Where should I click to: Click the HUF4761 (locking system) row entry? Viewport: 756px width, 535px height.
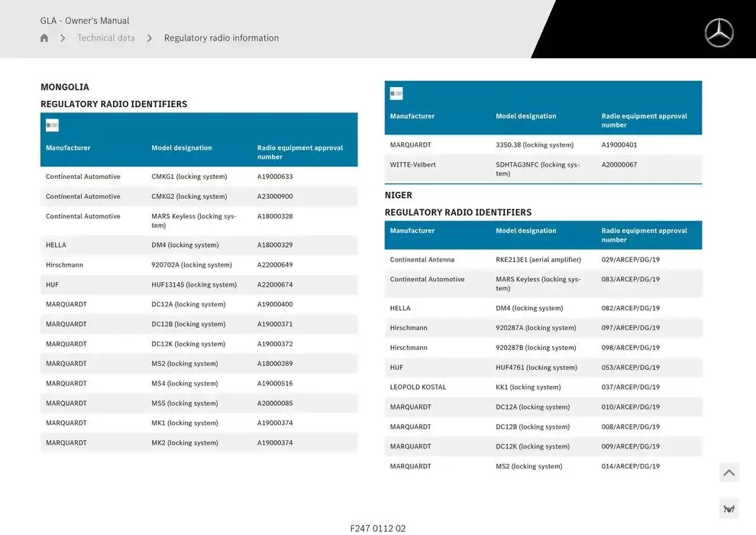coord(536,368)
